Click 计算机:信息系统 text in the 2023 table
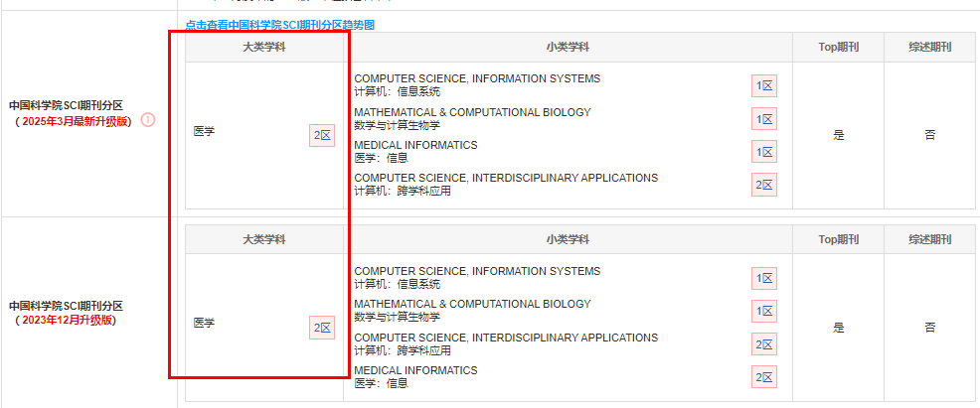This screenshot has width=980, height=408. (397, 285)
